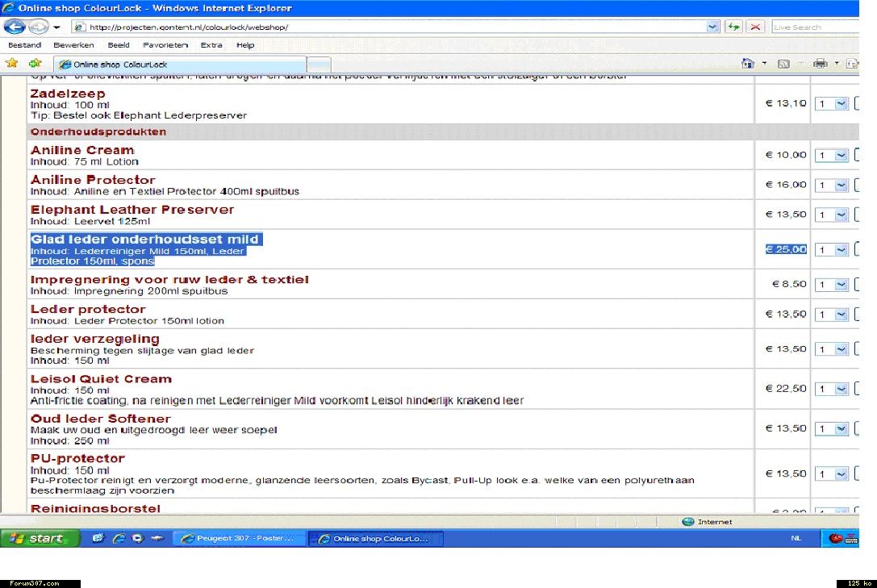Open the Page menu icon in the toolbar
Screen dimensions: 877x588
click(852, 64)
